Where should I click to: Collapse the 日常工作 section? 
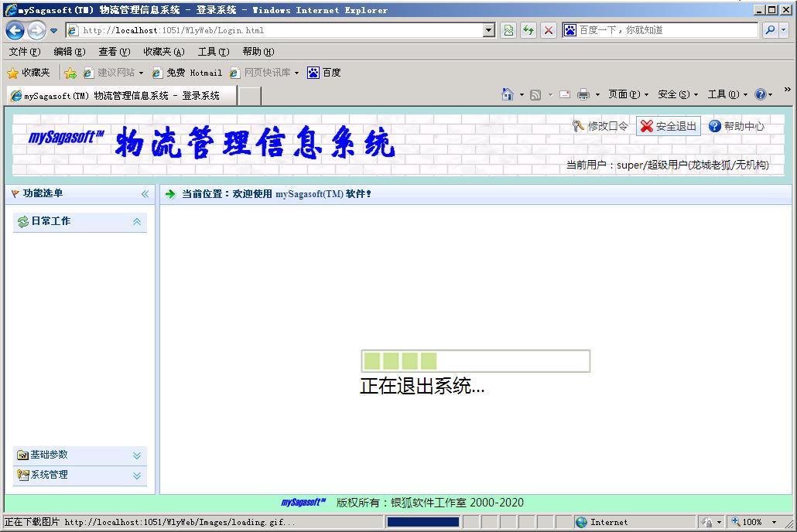point(137,222)
